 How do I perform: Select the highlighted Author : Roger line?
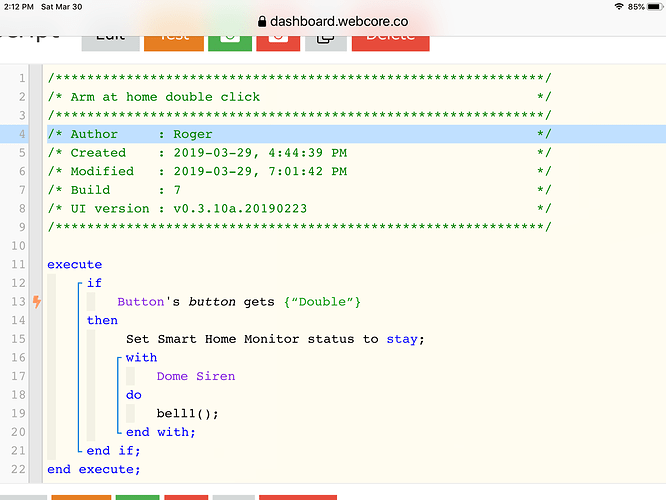point(299,134)
